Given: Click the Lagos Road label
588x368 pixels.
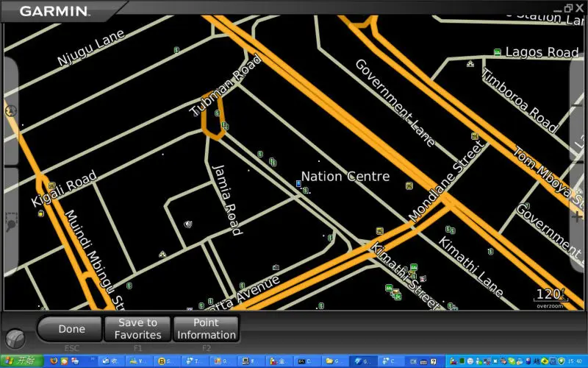Looking at the screenshot, I should coord(542,52).
